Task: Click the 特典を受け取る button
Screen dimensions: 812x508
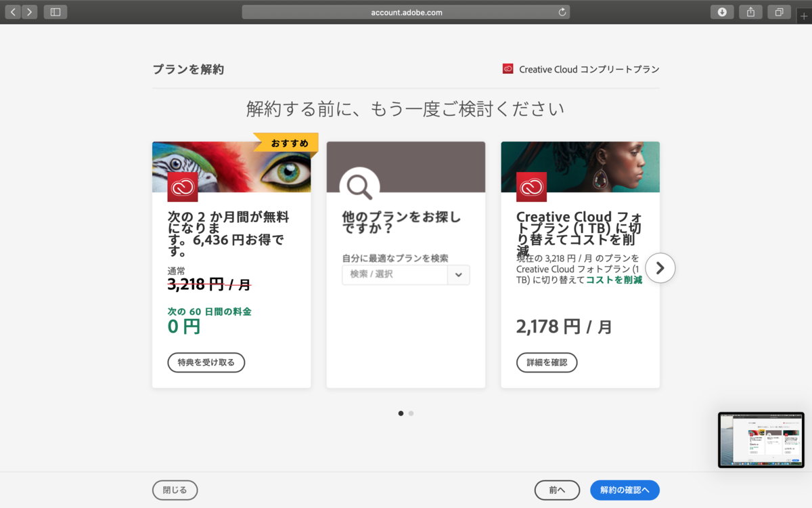Action: 206,362
